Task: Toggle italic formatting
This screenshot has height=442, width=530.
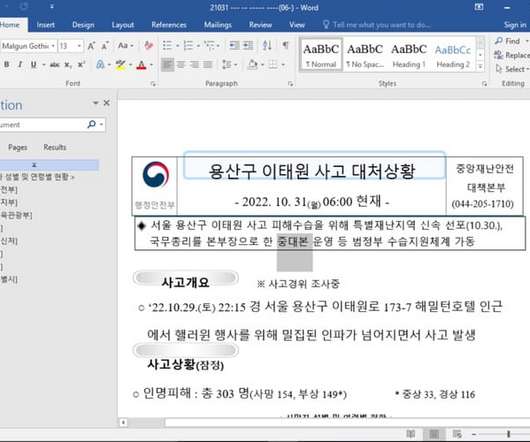Action: tap(20, 64)
